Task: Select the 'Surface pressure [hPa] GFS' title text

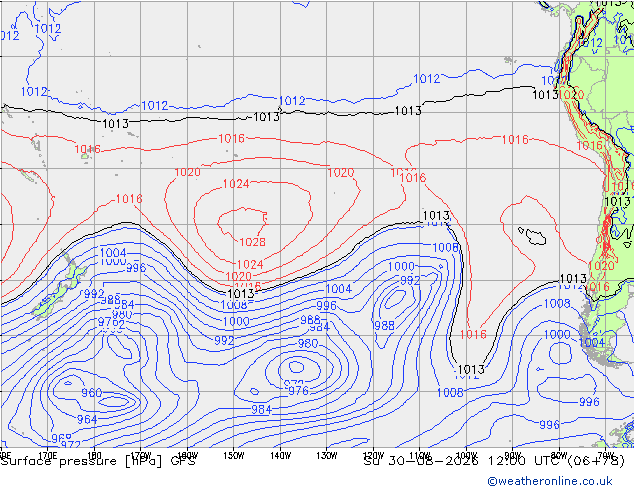Action: click(x=98, y=461)
